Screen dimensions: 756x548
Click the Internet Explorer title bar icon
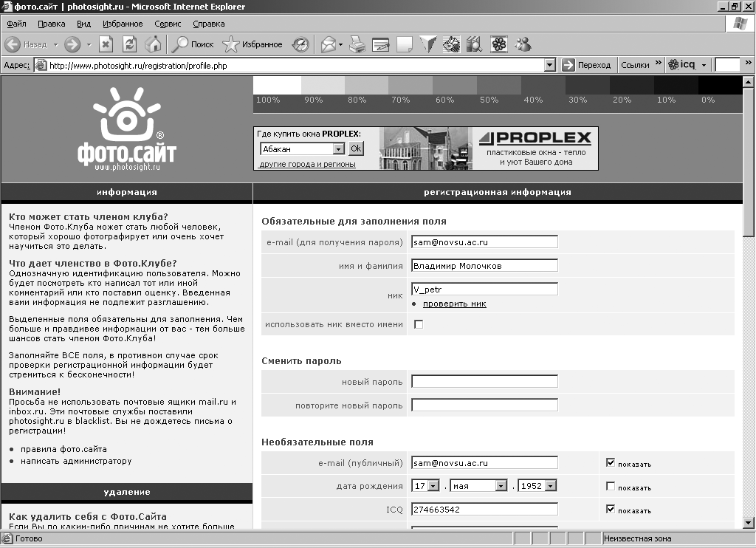[x=7, y=6]
